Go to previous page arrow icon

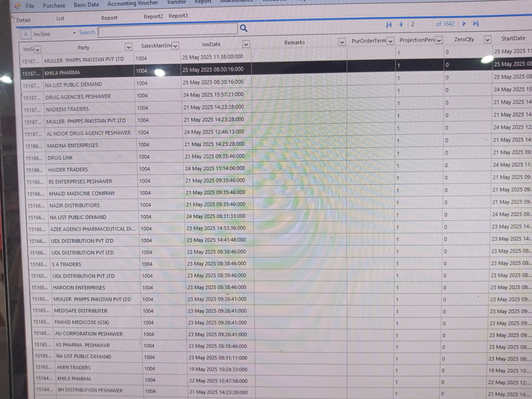pyautogui.click(x=401, y=24)
